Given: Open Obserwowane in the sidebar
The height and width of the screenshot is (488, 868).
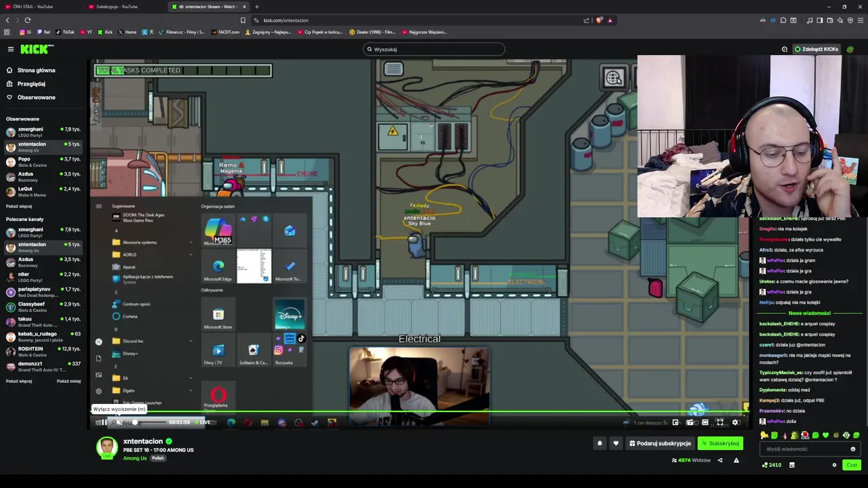Looking at the screenshot, I should point(36,98).
